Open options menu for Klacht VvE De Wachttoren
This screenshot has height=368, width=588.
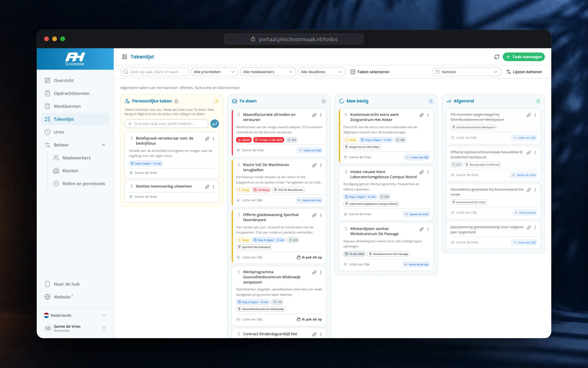click(x=321, y=165)
